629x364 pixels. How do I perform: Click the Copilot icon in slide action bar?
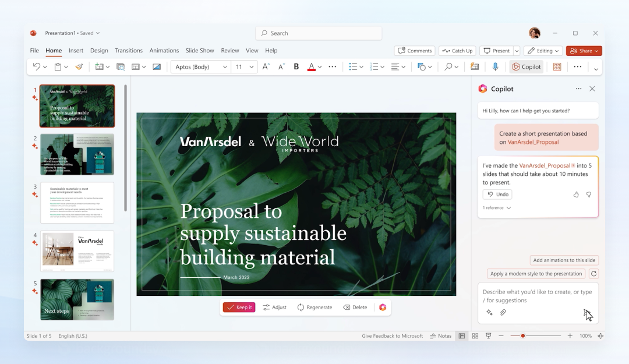[383, 308]
